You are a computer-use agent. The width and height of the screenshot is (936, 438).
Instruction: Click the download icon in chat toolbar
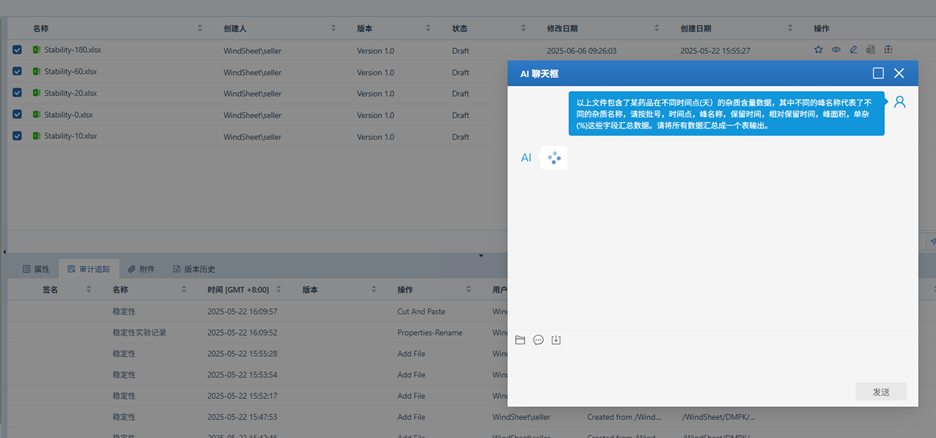pyautogui.click(x=556, y=340)
